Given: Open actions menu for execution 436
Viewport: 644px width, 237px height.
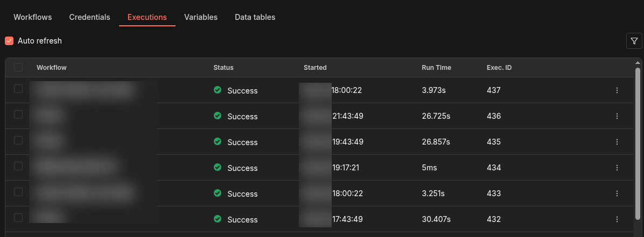Looking at the screenshot, I should [617, 116].
